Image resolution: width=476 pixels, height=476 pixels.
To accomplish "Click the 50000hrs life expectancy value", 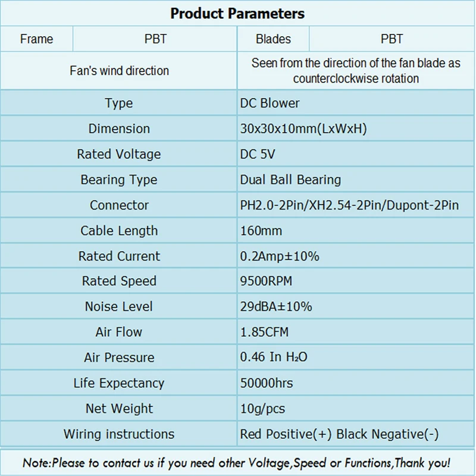I will click(x=267, y=383).
